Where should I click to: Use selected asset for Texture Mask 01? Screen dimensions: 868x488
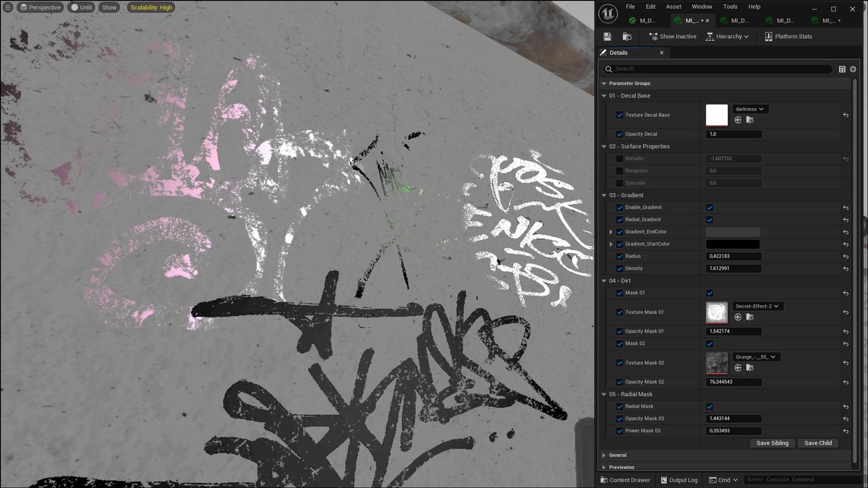(x=738, y=317)
